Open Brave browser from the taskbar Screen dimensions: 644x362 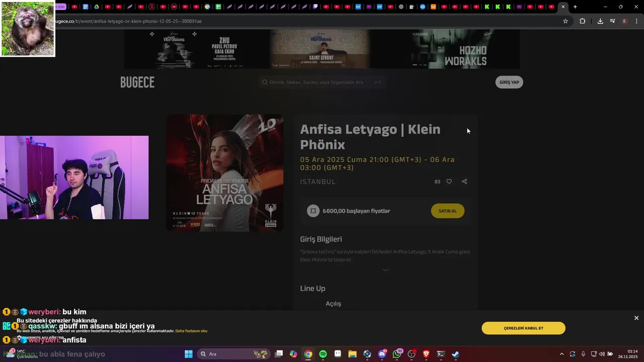coord(426,354)
